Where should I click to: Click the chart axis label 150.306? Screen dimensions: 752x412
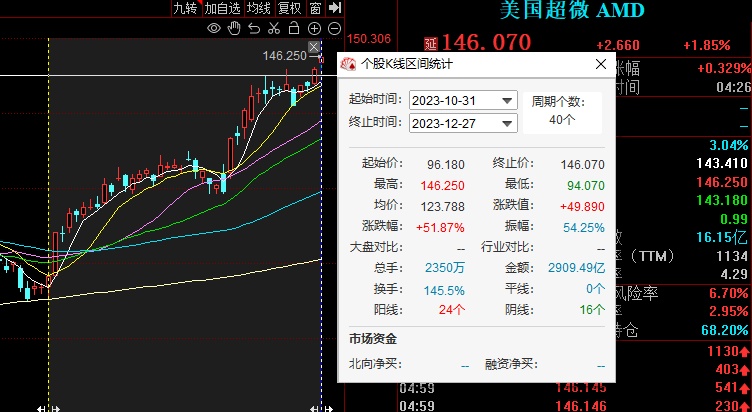(369, 39)
